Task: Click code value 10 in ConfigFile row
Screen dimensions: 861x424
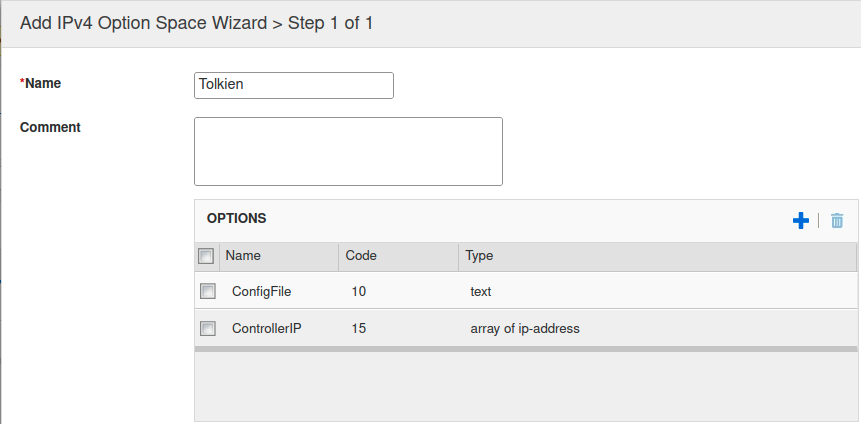Action: pyautogui.click(x=359, y=292)
